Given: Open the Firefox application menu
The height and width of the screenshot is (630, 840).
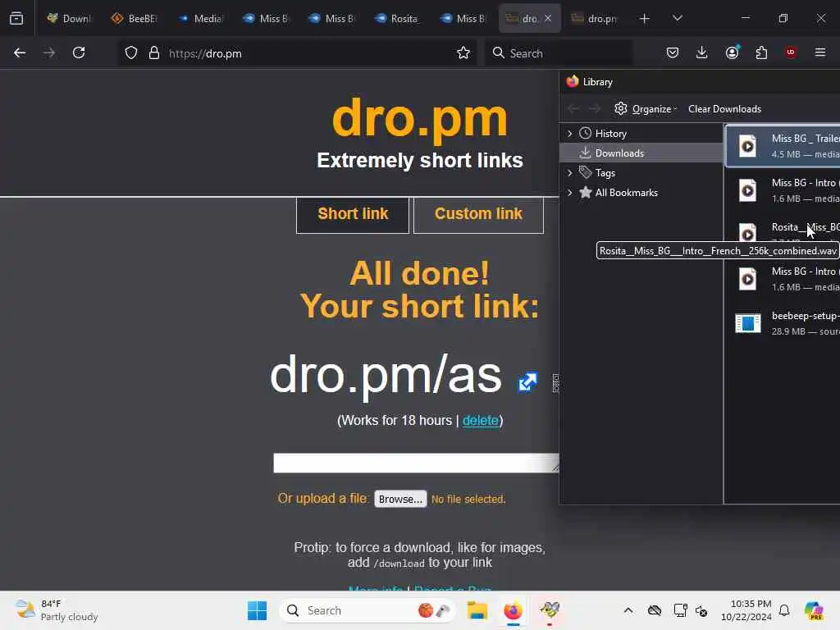Looking at the screenshot, I should [x=820, y=52].
